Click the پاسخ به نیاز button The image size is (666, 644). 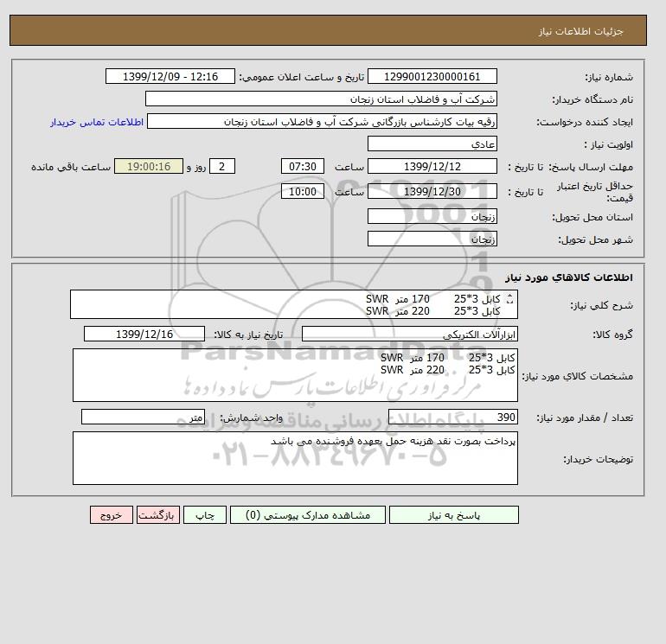[x=453, y=514]
